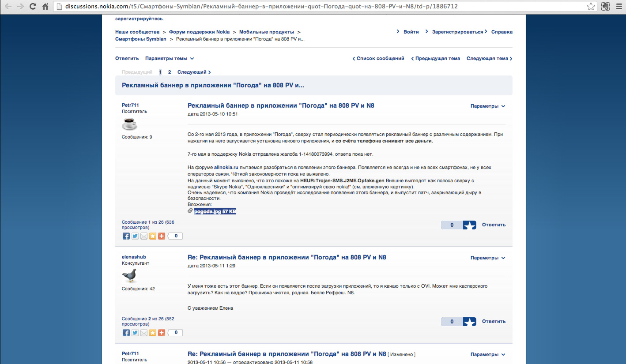Click elenashub's reply title link

tap(287, 257)
